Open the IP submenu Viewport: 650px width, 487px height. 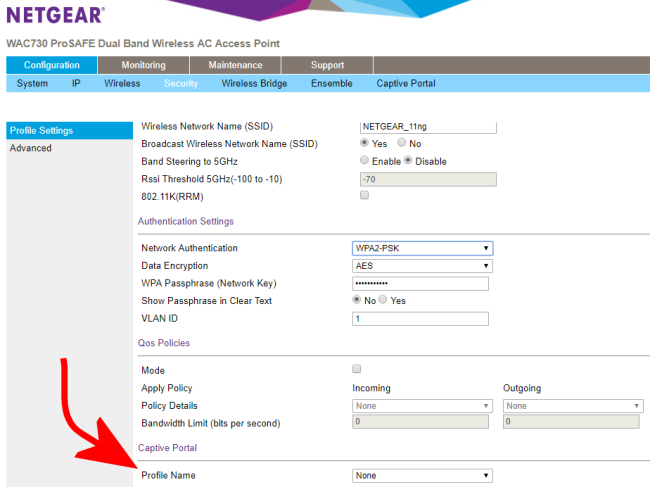pyautogui.click(x=76, y=83)
